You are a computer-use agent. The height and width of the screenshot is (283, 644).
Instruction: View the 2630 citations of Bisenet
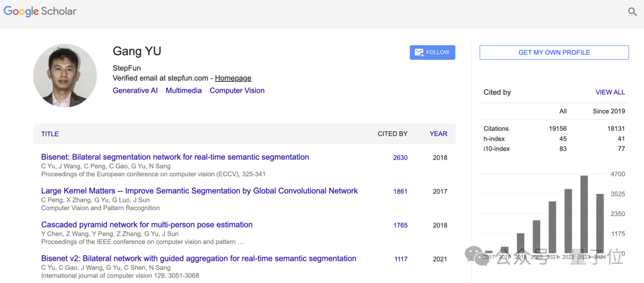400,158
